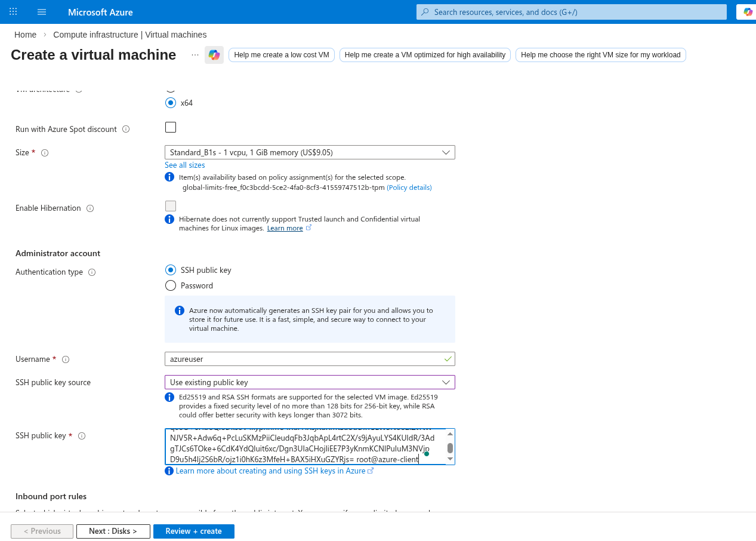Click the Enable Hibernation info icon
This screenshot has height=541, width=756.
tap(90, 208)
